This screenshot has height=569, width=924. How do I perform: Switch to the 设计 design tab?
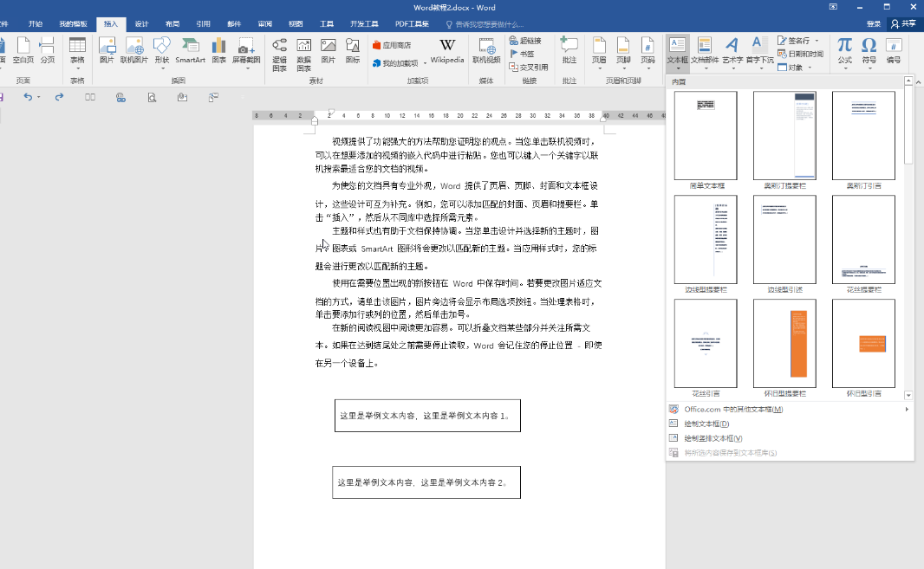[141, 24]
